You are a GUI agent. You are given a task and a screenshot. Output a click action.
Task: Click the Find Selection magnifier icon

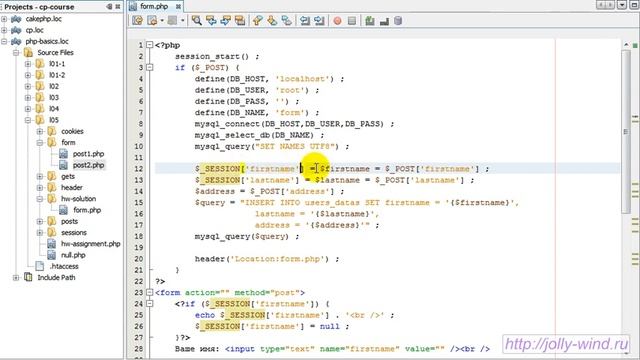197,20
